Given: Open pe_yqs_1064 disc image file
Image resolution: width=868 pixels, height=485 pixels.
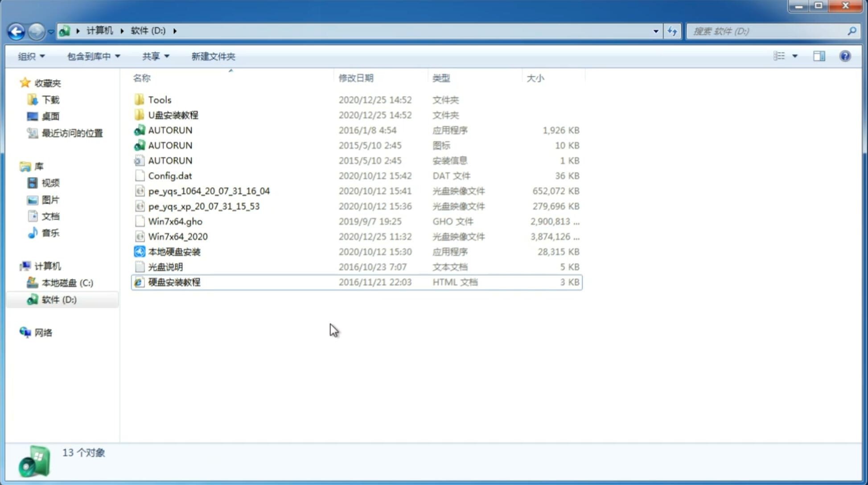Looking at the screenshot, I should (209, 191).
